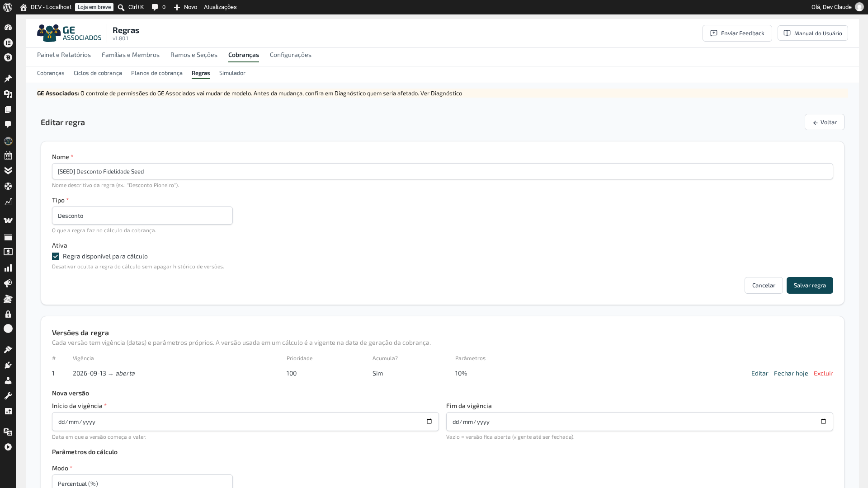Open the Pages icon in sidebar
Viewport: 868px width, 488px height.
pyautogui.click(x=8, y=109)
